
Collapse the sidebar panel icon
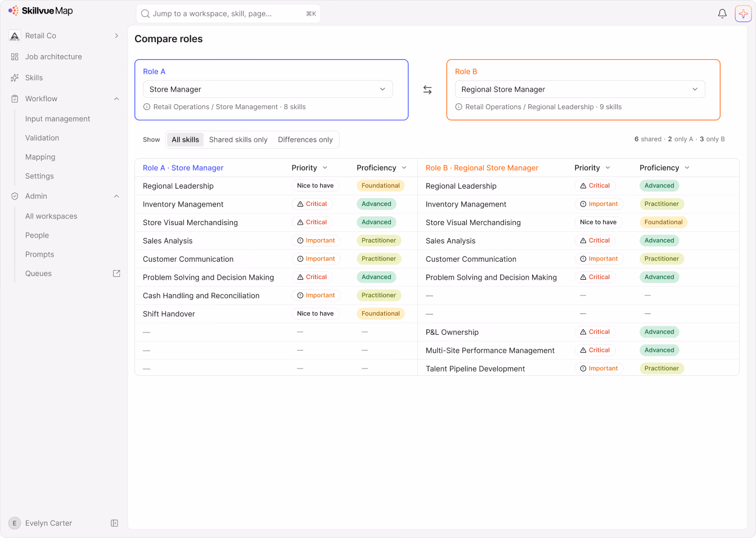pyautogui.click(x=114, y=523)
